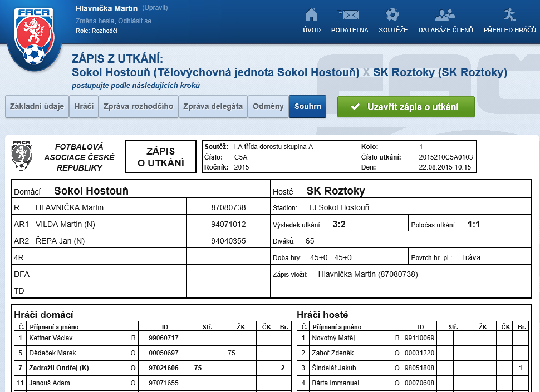Click player ID 00031220
540x392 pixels.
[x=419, y=353]
